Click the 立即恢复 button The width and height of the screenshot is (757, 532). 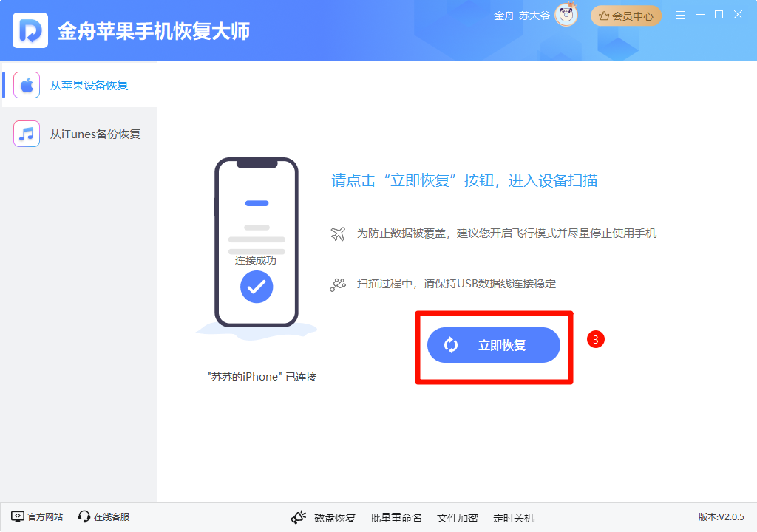493,345
